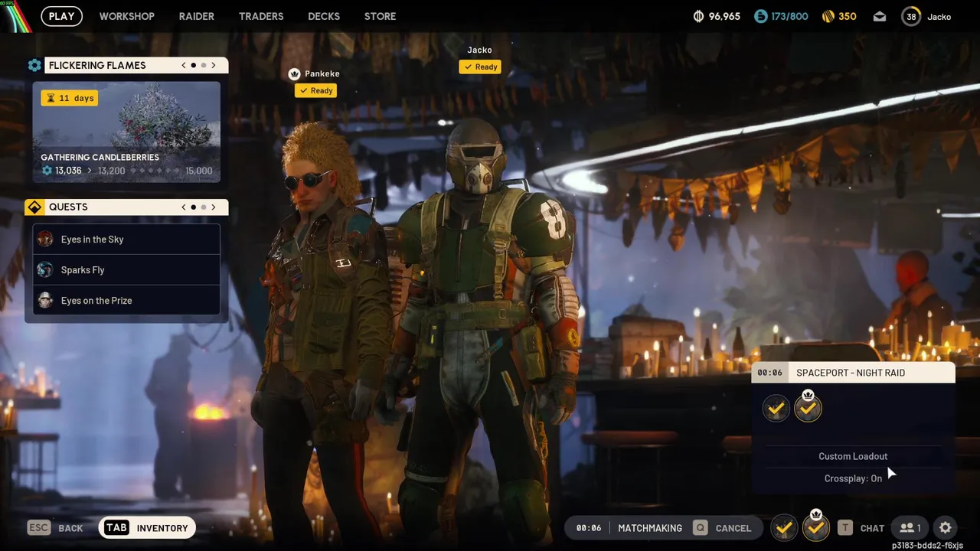Open Chat with the T button
Viewport: 980px width, 551px height.
click(861, 528)
